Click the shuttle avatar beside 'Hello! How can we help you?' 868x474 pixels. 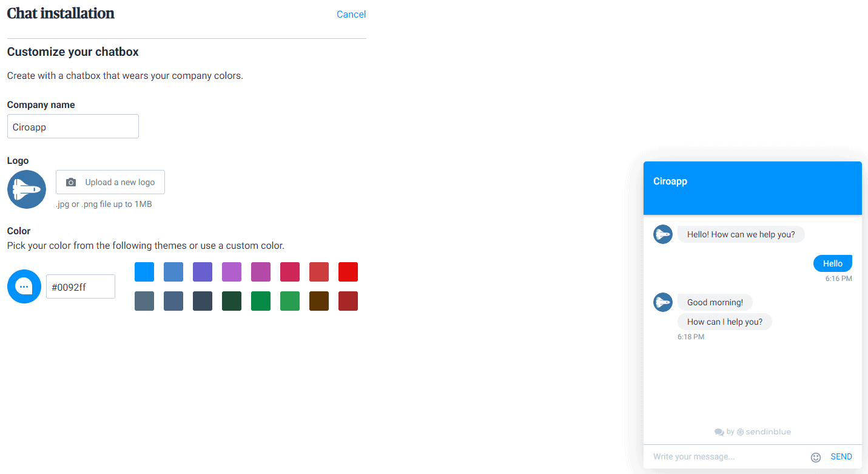663,234
